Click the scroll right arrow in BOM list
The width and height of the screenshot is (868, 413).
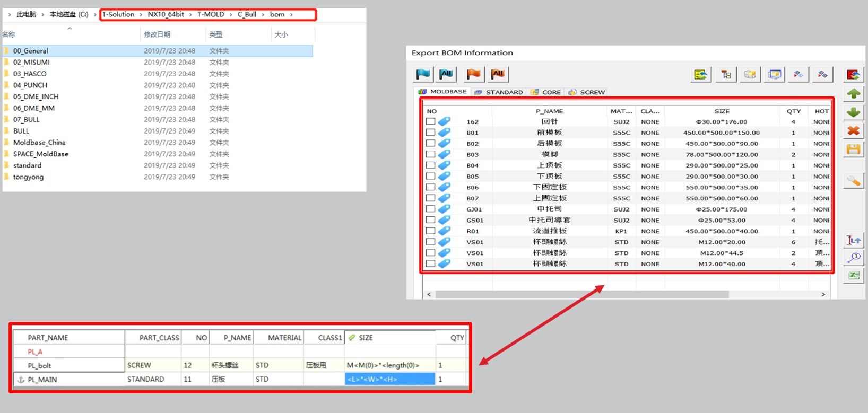coord(823,294)
